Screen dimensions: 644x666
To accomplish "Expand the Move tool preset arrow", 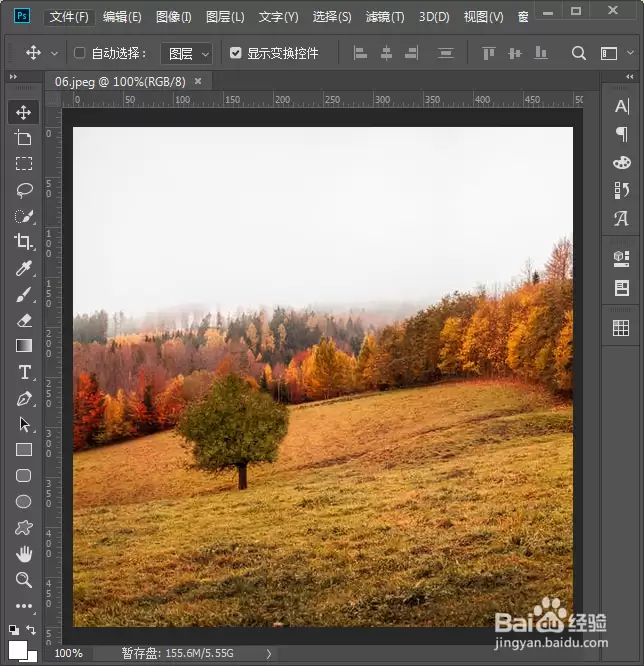I will (54, 54).
